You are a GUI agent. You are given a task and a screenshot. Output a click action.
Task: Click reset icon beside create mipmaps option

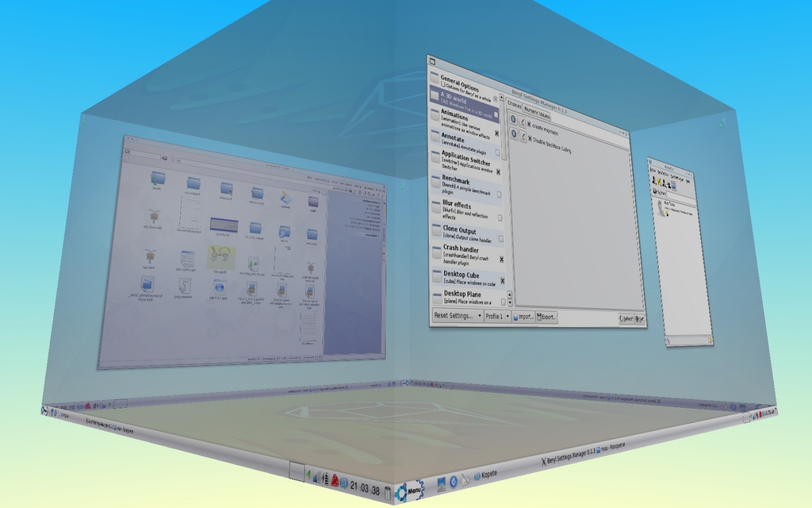[513, 119]
